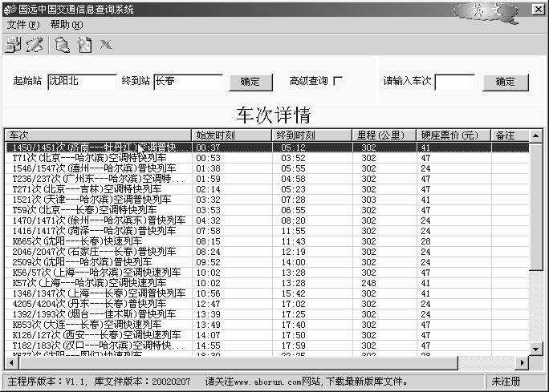The width and height of the screenshot is (549, 392).
Task: Select the 2509次 沈阳---哈尔滨 row
Action: pyautogui.click(x=266, y=262)
